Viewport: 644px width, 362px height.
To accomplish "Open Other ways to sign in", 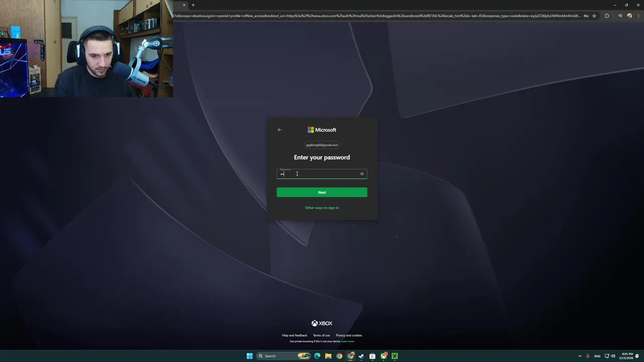I will click(322, 208).
